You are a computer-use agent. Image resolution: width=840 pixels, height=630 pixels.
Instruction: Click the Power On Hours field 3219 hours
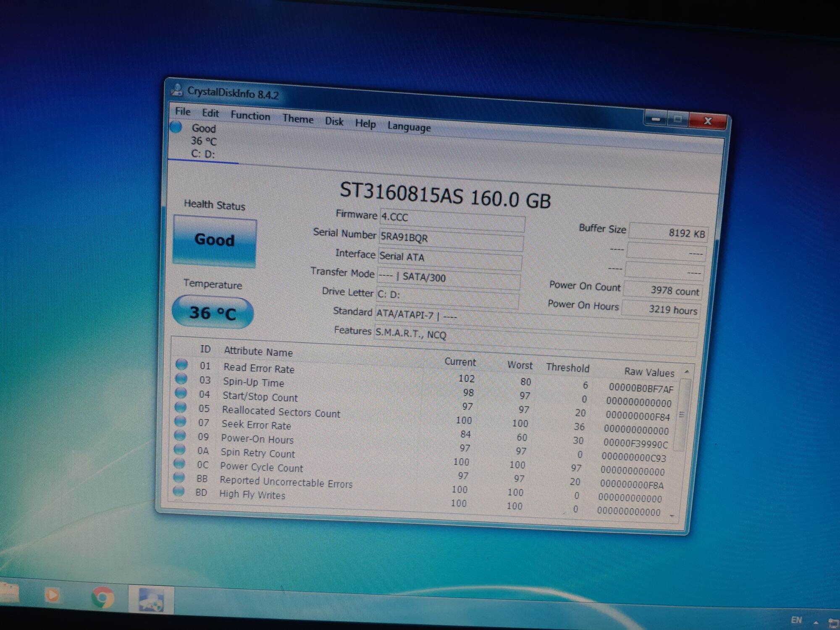click(661, 310)
